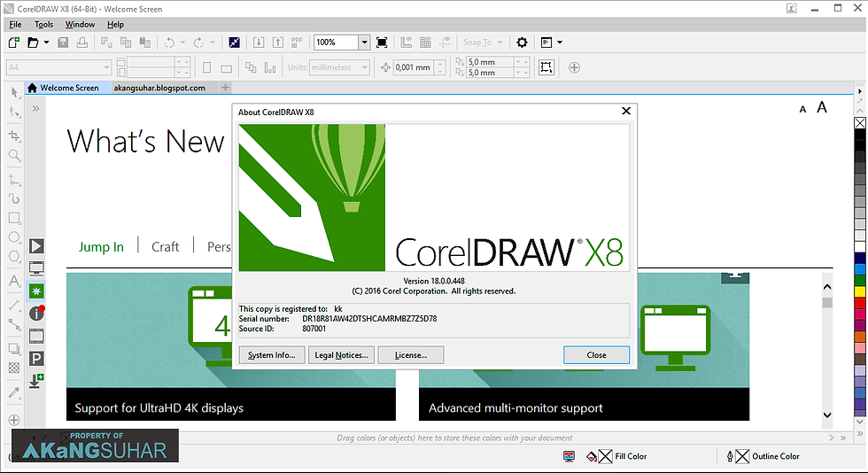Expand the Welcome Screen sidebar chevrons
The image size is (868, 473).
pyautogui.click(x=36, y=109)
